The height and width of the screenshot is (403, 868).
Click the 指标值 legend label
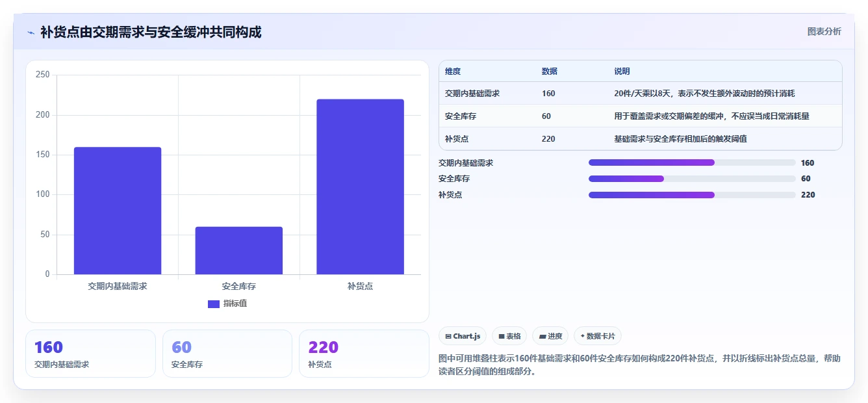coord(235,304)
